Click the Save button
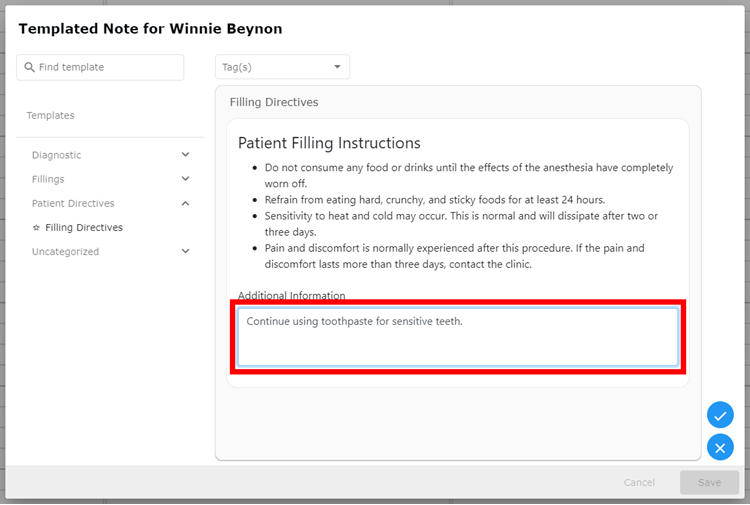Viewport: 750px width, 505px height. 709,483
